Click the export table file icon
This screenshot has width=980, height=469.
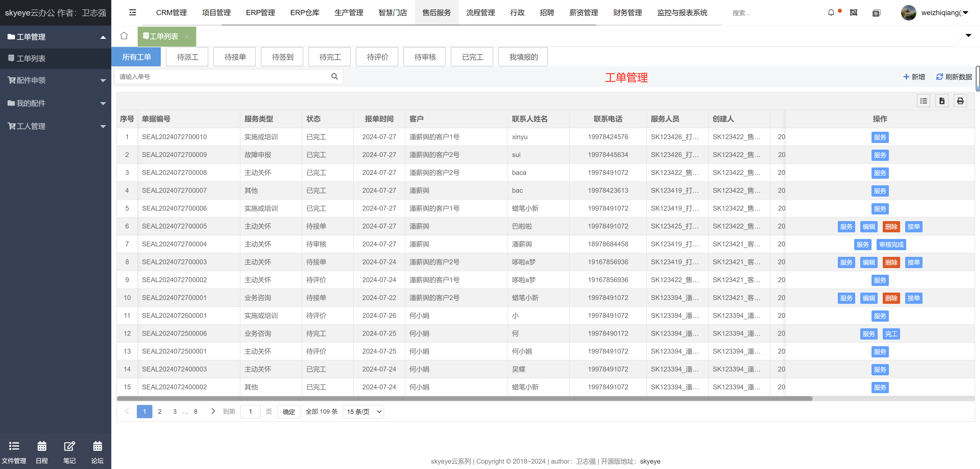tap(941, 101)
